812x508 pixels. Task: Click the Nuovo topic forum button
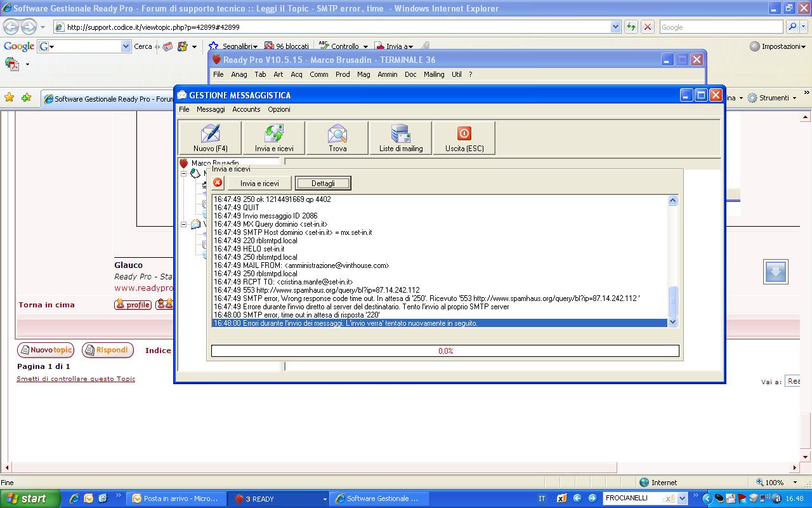pyautogui.click(x=46, y=350)
